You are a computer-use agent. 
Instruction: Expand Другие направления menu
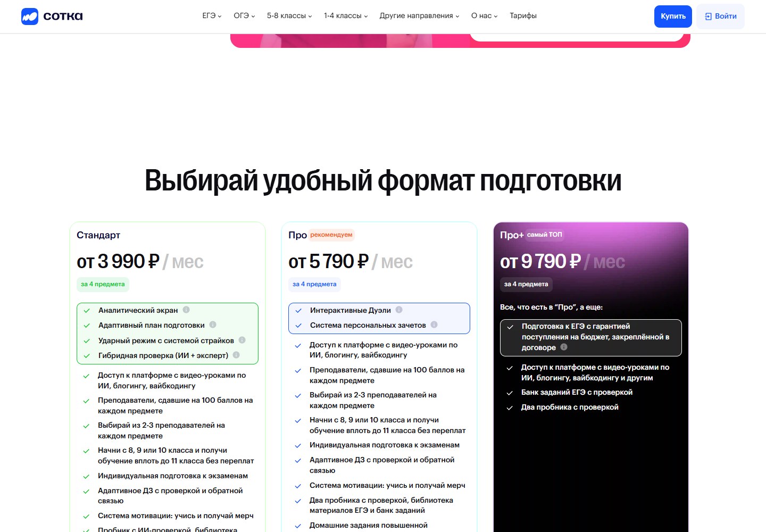419,16
